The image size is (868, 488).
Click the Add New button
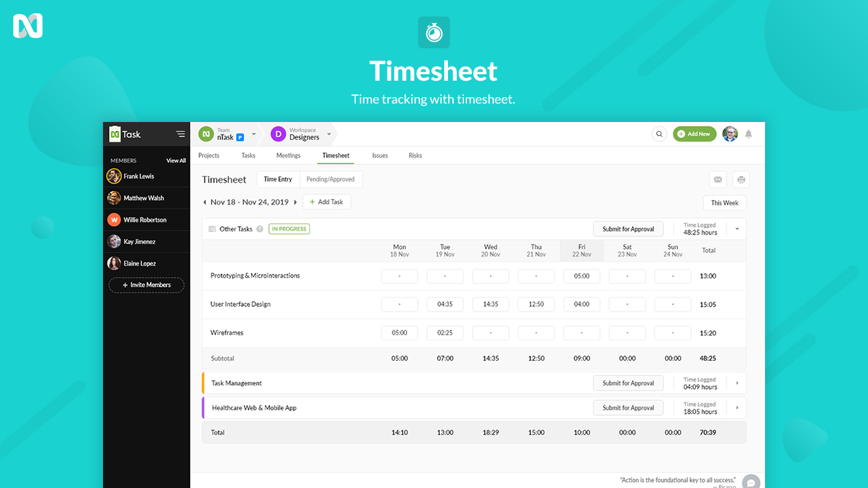point(695,134)
